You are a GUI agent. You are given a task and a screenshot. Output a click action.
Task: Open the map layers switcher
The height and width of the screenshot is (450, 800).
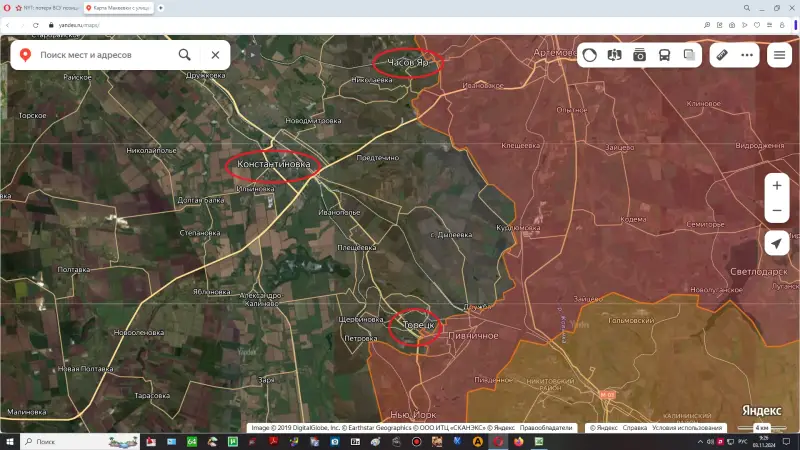[x=689, y=55]
